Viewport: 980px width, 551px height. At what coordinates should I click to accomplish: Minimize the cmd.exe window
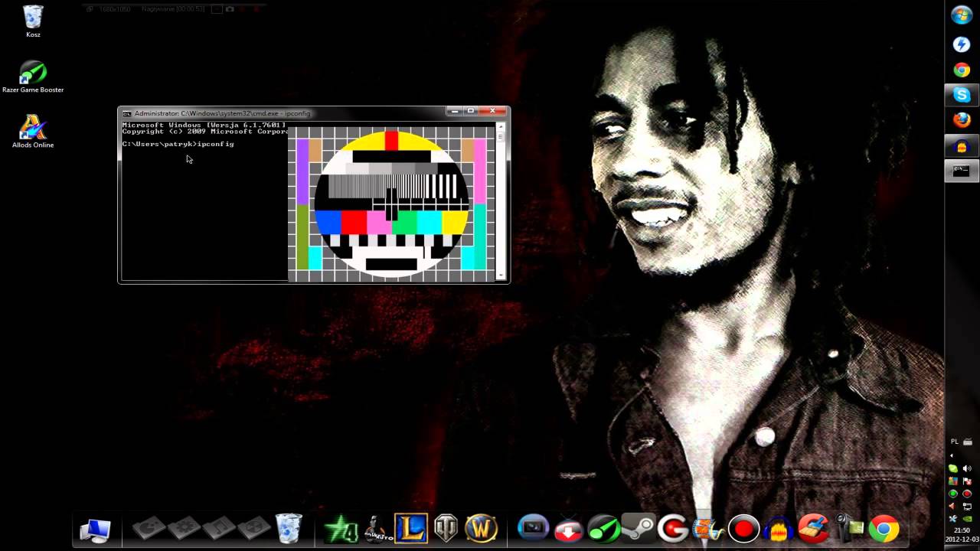454,111
